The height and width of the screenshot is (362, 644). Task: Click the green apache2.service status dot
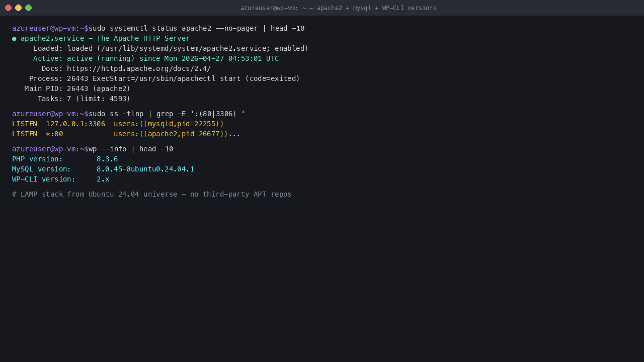click(x=14, y=39)
